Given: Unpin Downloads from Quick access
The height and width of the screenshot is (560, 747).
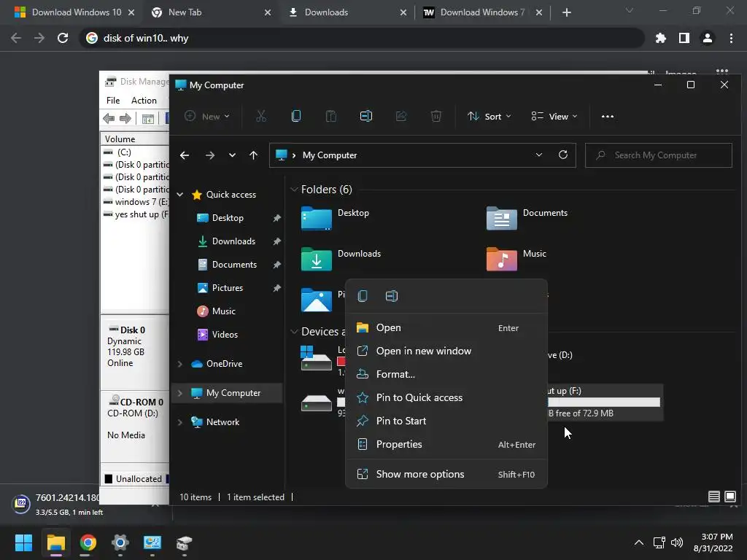Looking at the screenshot, I should [276, 241].
